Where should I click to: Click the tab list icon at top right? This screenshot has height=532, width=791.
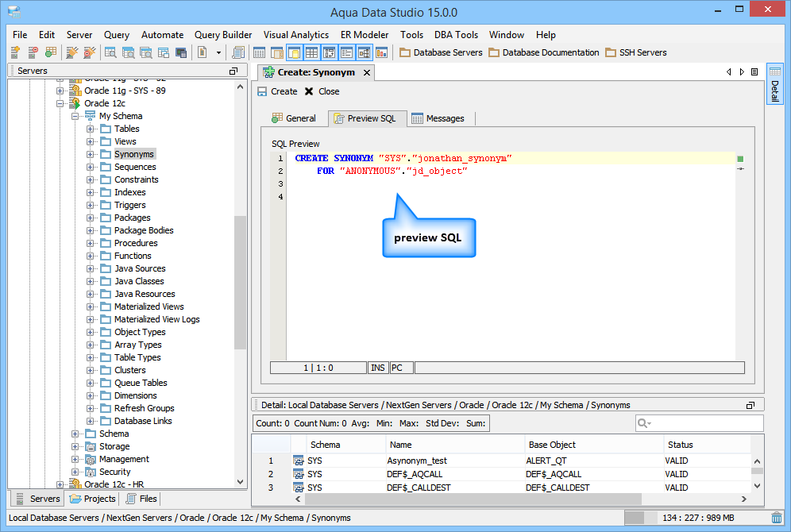(754, 72)
